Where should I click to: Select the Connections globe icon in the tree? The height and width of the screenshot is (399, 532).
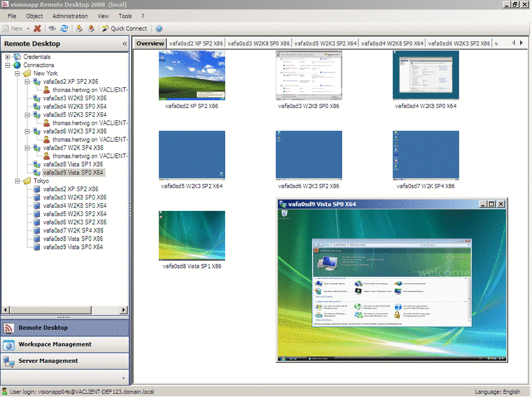click(x=17, y=65)
